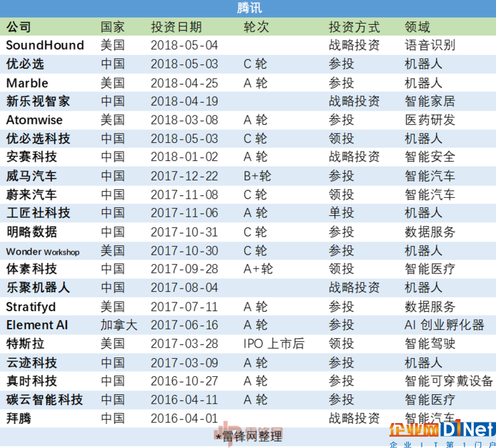Click the 工匠社科技 company cell

[38, 213]
